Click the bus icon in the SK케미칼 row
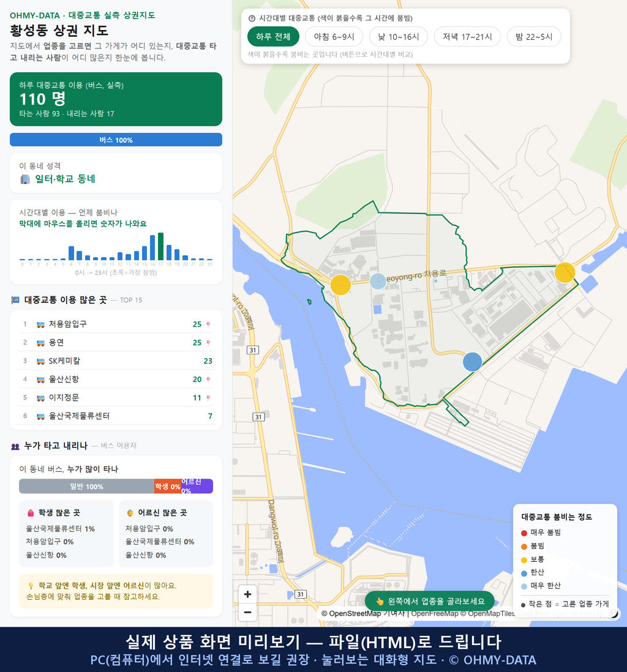 (x=40, y=361)
